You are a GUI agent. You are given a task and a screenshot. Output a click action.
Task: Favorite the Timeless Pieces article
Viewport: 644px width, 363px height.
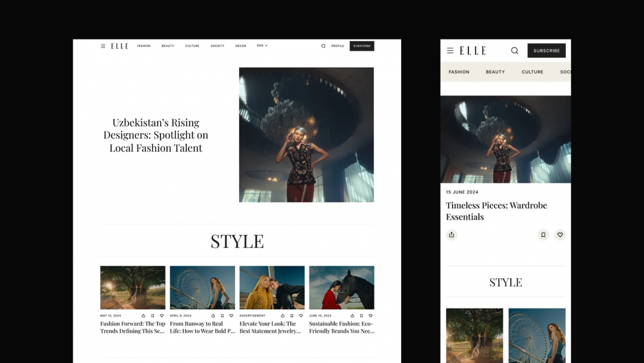[560, 235]
